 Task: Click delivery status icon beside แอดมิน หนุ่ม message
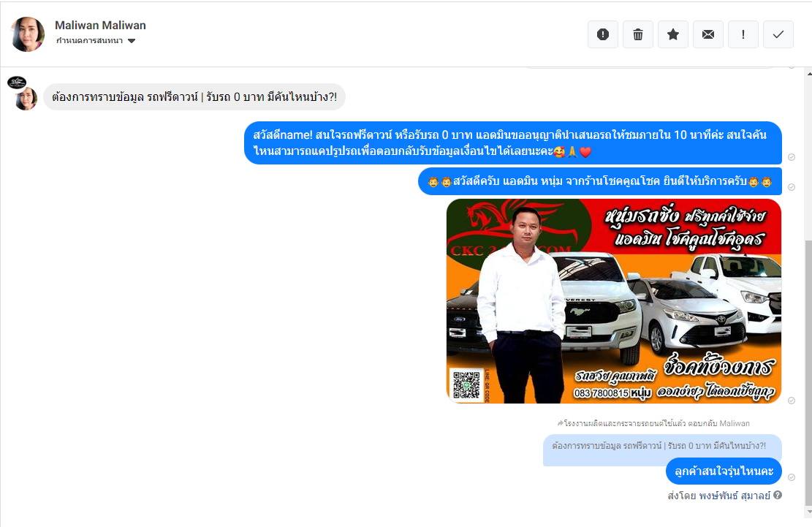pos(792,187)
